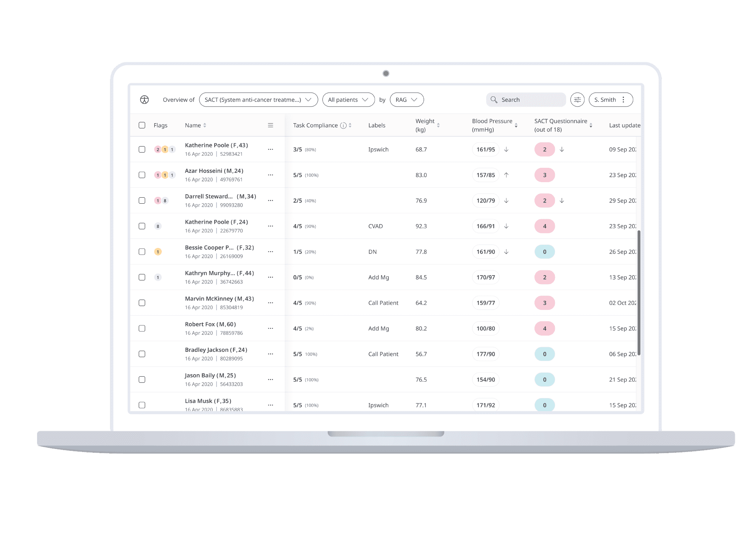Open the hamburger icon in the Name column header
This screenshot has height=534, width=756.
270,125
